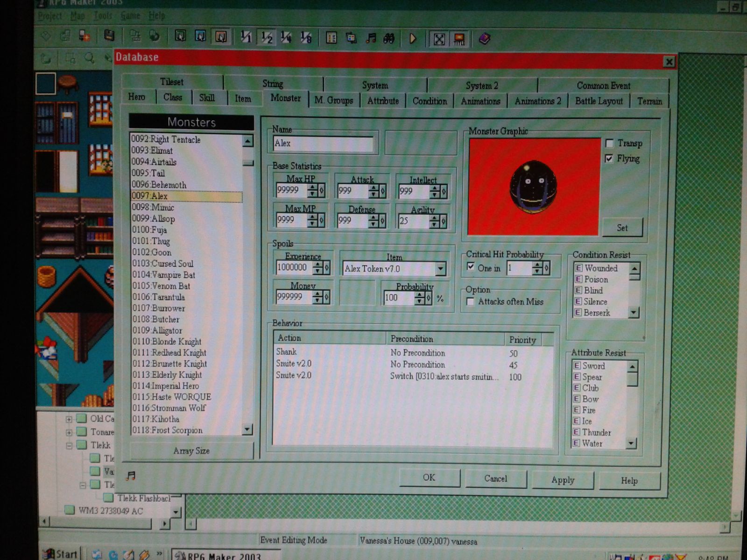Image resolution: width=747 pixels, height=560 pixels.
Task: Click the Music toolbar icon
Action: pyautogui.click(x=371, y=38)
